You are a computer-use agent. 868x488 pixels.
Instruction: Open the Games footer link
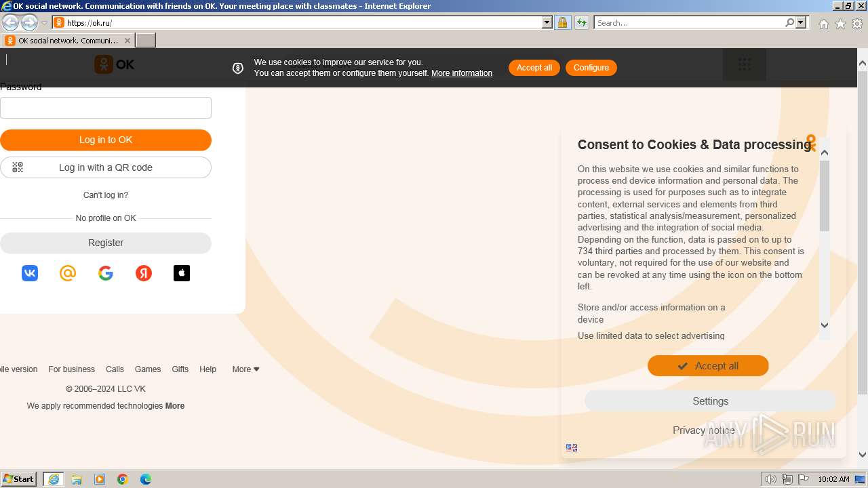pyautogui.click(x=148, y=369)
